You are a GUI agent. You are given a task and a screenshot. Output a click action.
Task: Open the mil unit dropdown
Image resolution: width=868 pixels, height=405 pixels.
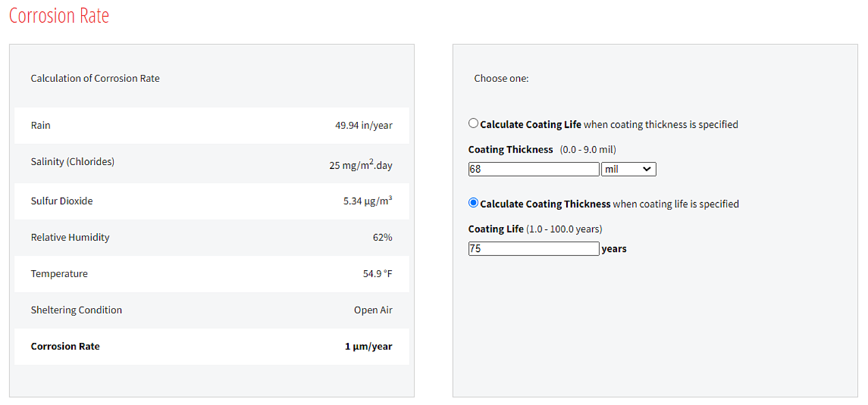pyautogui.click(x=628, y=169)
